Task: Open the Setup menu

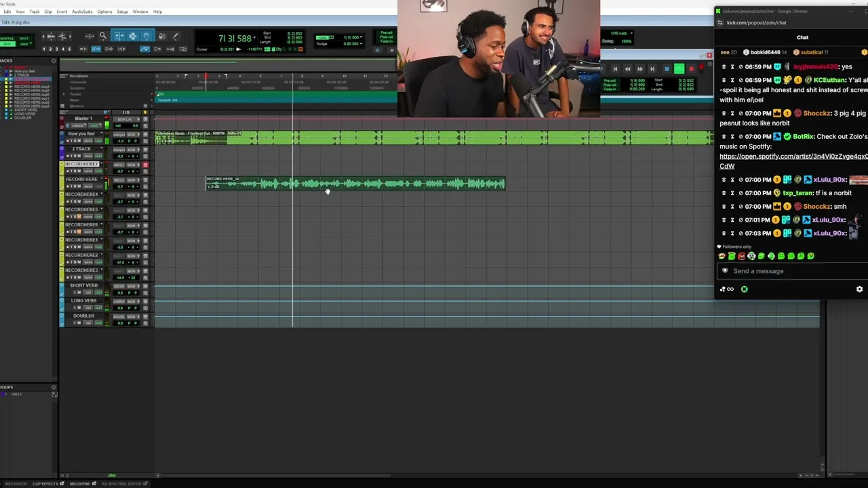Action: click(122, 12)
